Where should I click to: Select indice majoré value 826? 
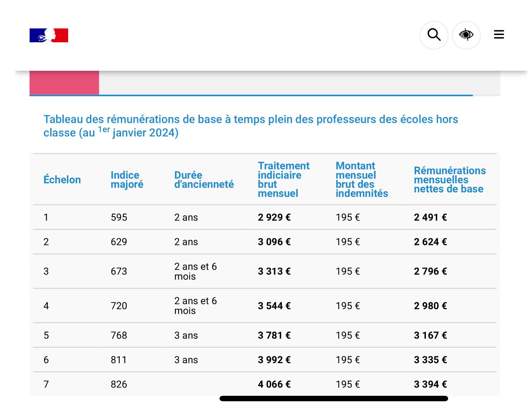(x=119, y=384)
